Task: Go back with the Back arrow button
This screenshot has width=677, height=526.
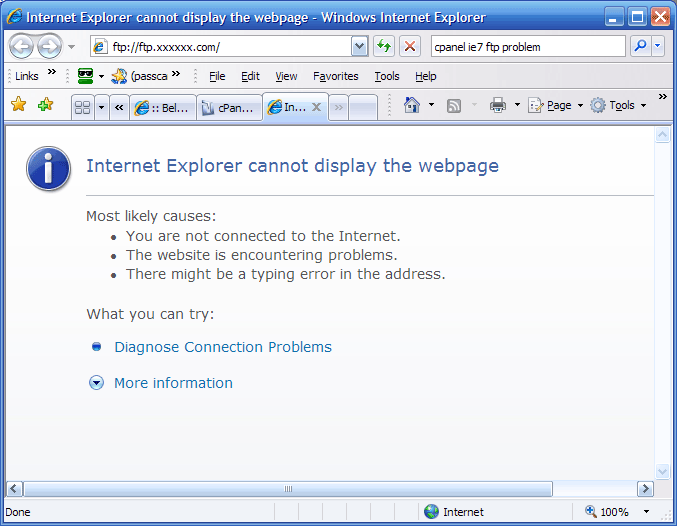Action: click(x=21, y=46)
